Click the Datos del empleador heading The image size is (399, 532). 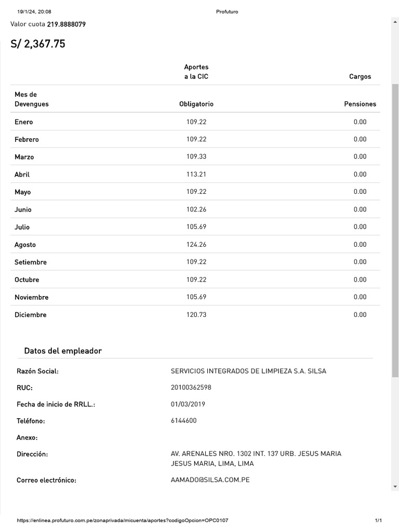(x=63, y=351)
